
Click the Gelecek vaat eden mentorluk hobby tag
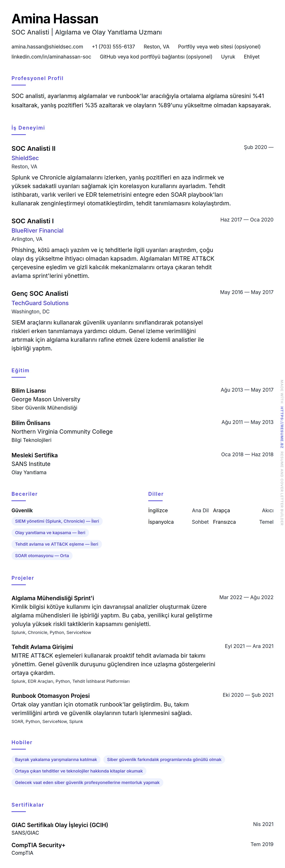coord(87,782)
